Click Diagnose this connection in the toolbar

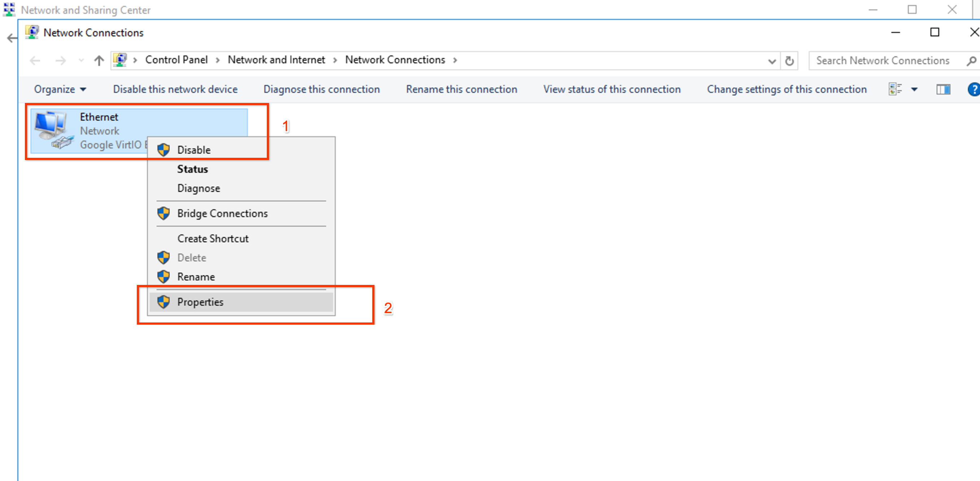[x=321, y=90]
